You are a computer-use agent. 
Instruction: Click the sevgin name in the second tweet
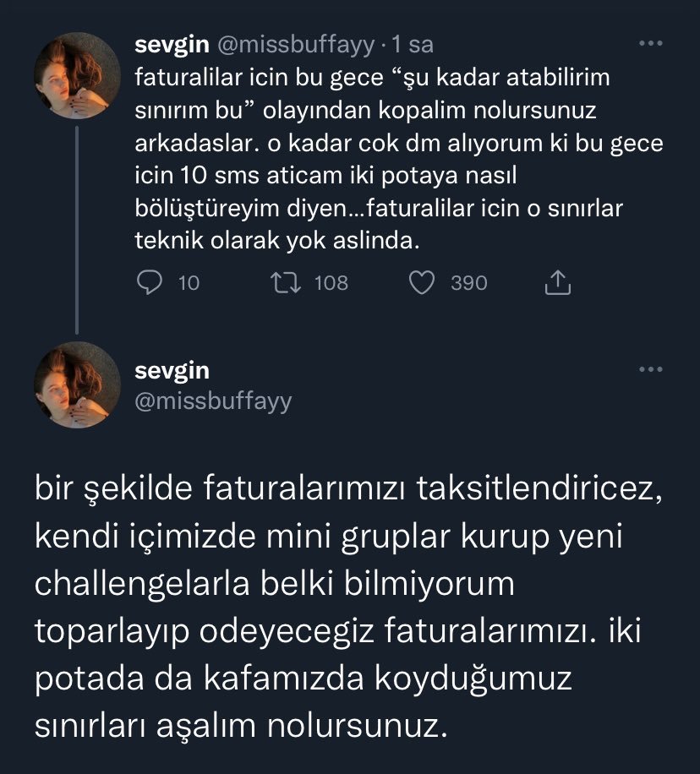[171, 371]
